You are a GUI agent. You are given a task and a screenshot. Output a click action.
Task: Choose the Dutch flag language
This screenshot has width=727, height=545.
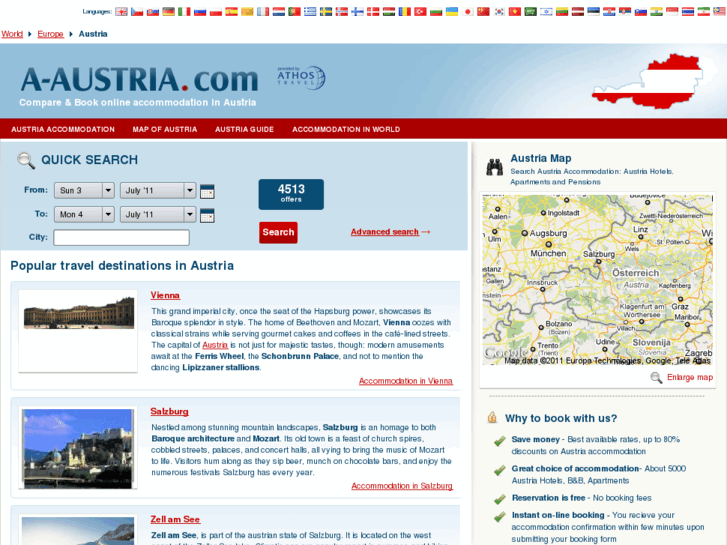pyautogui.click(x=279, y=12)
